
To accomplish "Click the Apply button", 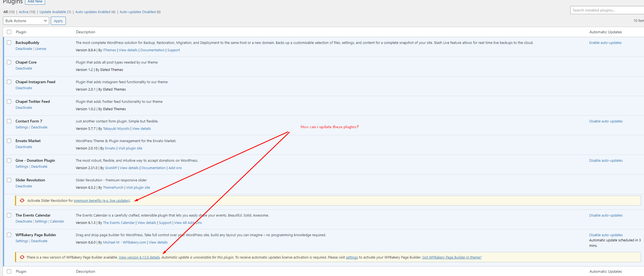I will click(x=58, y=21).
